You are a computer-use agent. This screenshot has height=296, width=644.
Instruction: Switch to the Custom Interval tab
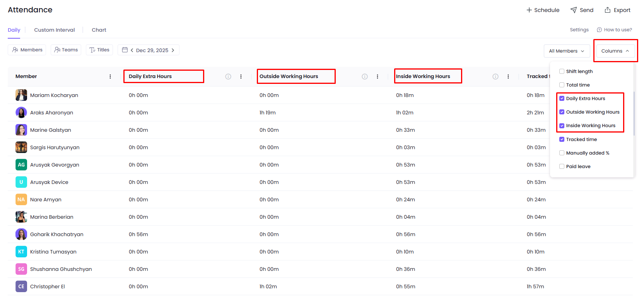[x=55, y=30]
